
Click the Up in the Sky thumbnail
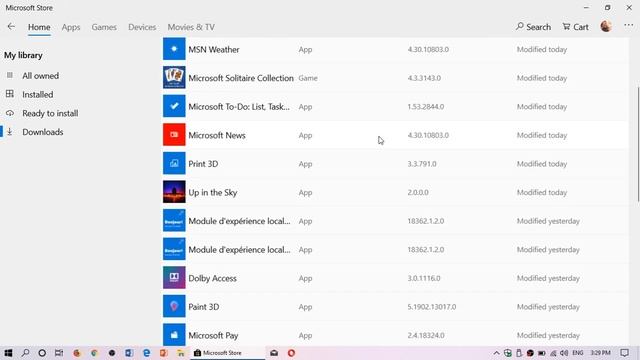(x=174, y=192)
